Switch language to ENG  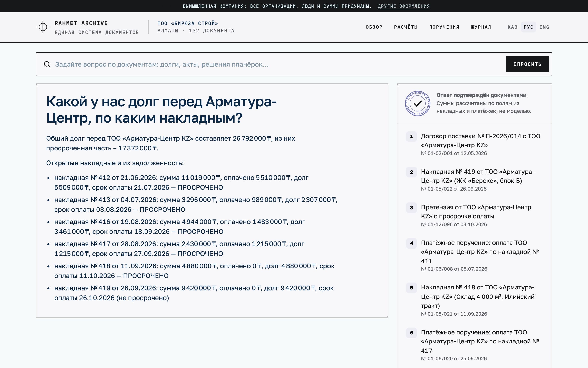[544, 27]
